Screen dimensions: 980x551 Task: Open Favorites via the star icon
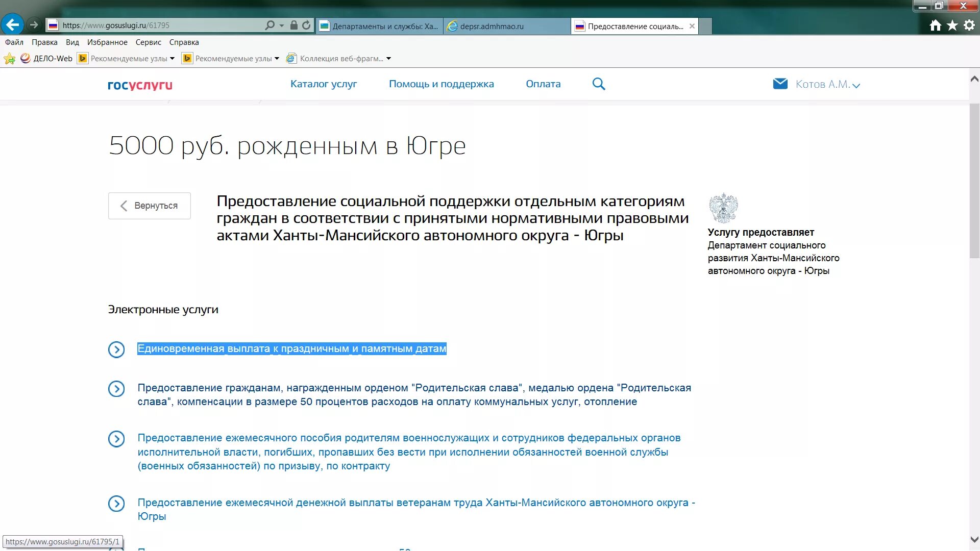[x=951, y=24]
